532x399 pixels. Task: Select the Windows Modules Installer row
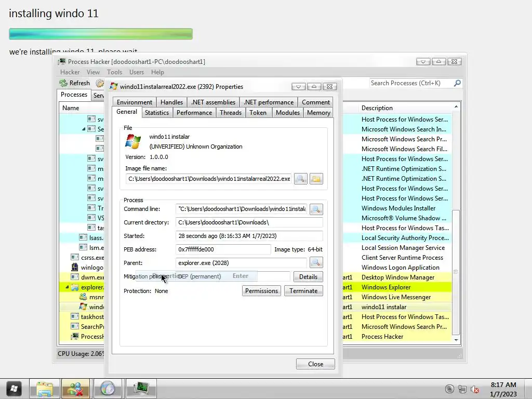pyautogui.click(x=398, y=208)
